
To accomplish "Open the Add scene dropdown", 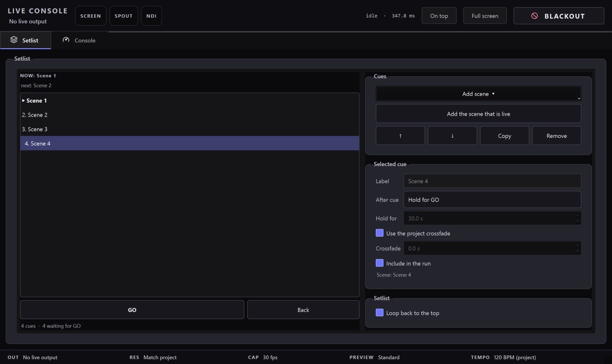I will [478, 94].
